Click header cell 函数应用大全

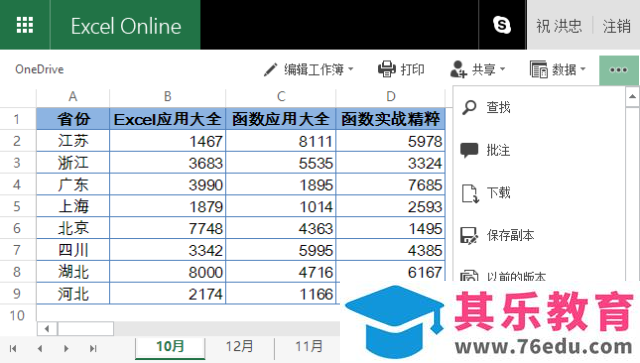coord(280,119)
